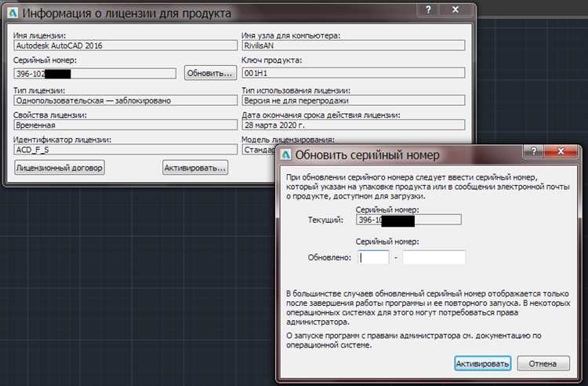Click the Имя лицензии label
The height and width of the screenshot is (386, 588).
pyautogui.click(x=39, y=35)
